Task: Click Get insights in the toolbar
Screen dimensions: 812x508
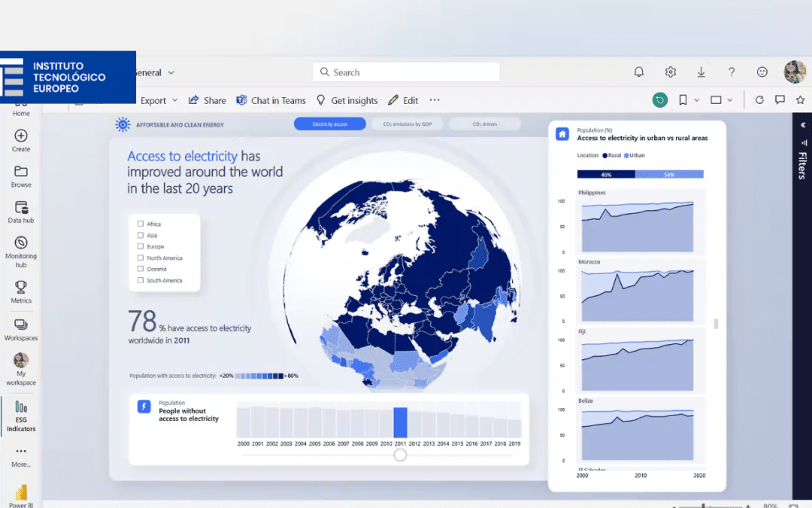Action: tap(352, 99)
